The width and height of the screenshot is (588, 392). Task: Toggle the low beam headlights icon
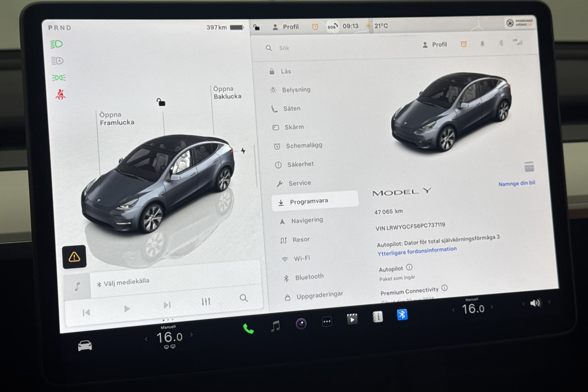tap(56, 44)
